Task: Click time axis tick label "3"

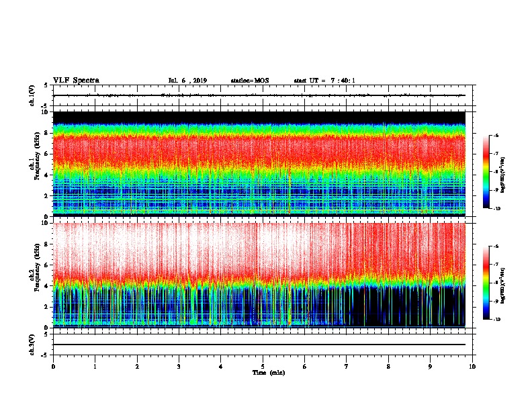Action: click(x=179, y=367)
